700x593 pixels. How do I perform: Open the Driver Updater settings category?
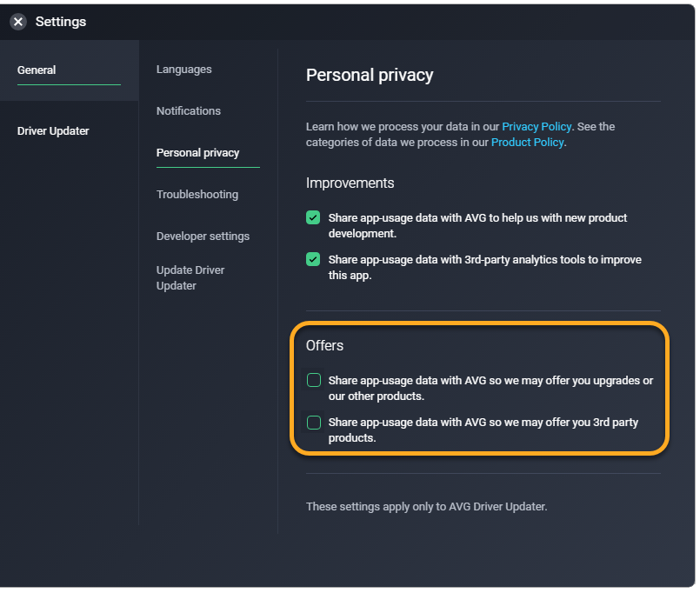[53, 131]
